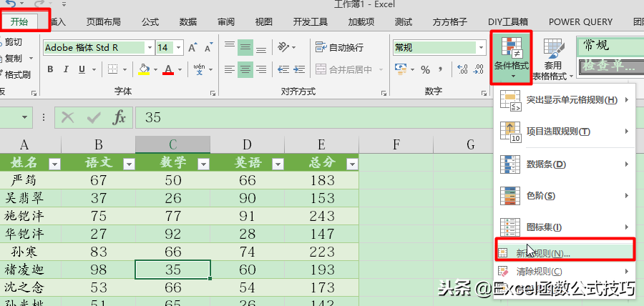Image resolution: width=644 pixels, height=306 pixels.
Task: Switch to the 数据 tab
Action: (x=188, y=21)
